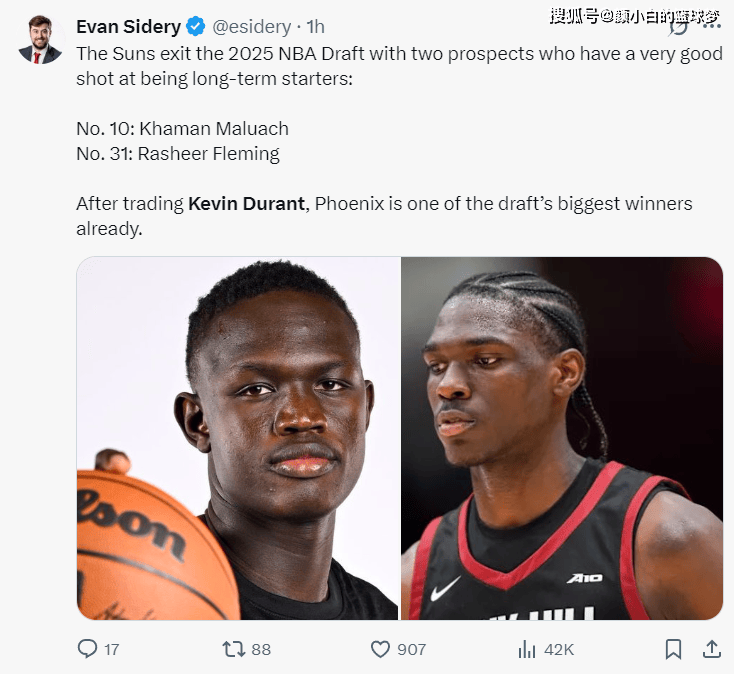734x674 pixels.
Task: Open the share upload arrow icon
Action: [x=712, y=649]
